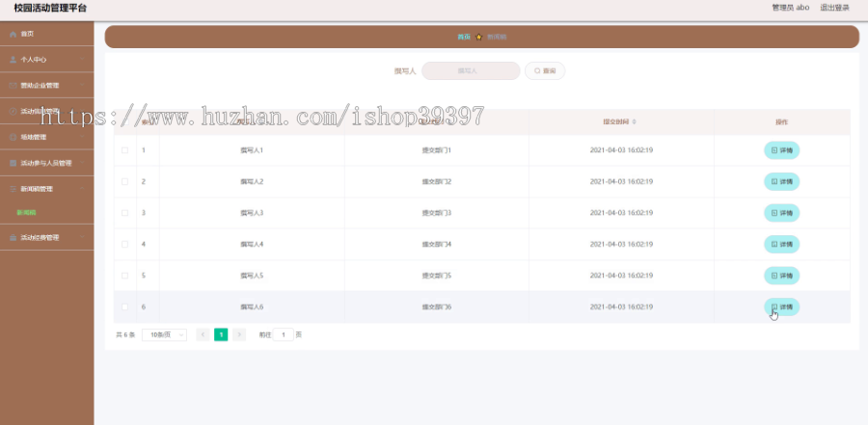
Task: Open 详情 for 撰写人5 row
Action: [x=781, y=276]
